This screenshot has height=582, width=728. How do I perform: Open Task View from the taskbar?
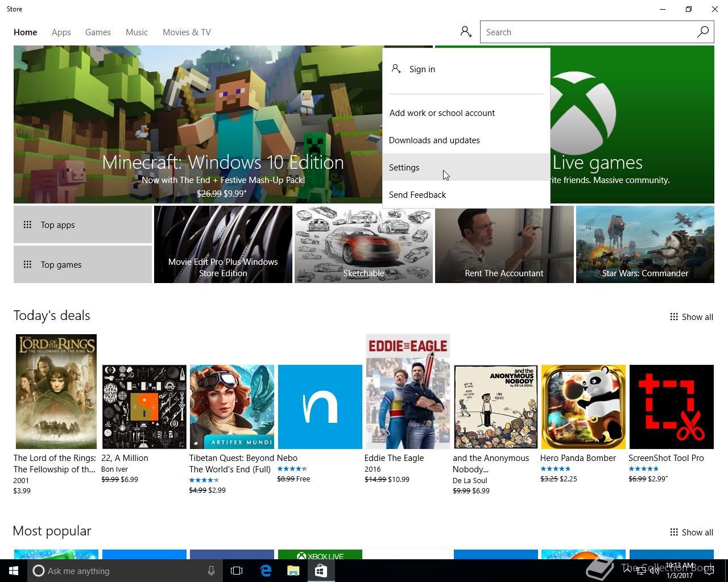click(x=237, y=571)
